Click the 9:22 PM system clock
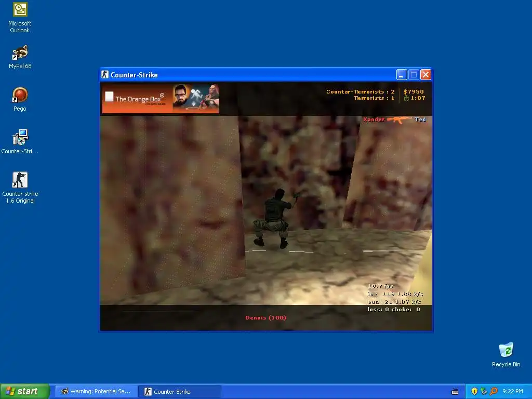This screenshot has height=399, width=532. point(513,391)
